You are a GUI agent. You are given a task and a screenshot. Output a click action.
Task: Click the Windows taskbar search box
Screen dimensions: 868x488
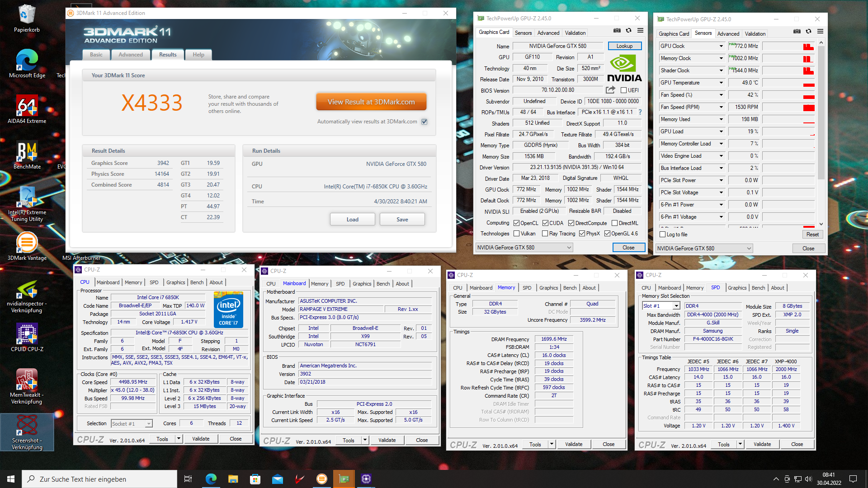[99, 479]
